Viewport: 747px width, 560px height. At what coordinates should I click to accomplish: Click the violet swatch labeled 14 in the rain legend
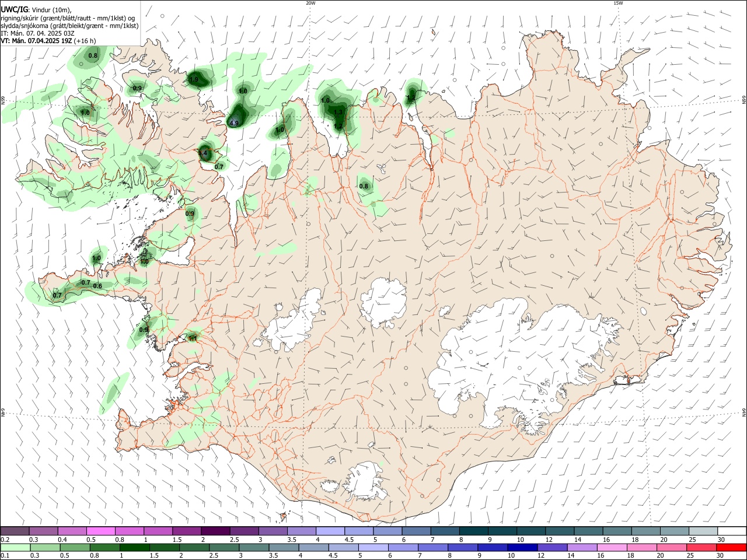point(582,548)
